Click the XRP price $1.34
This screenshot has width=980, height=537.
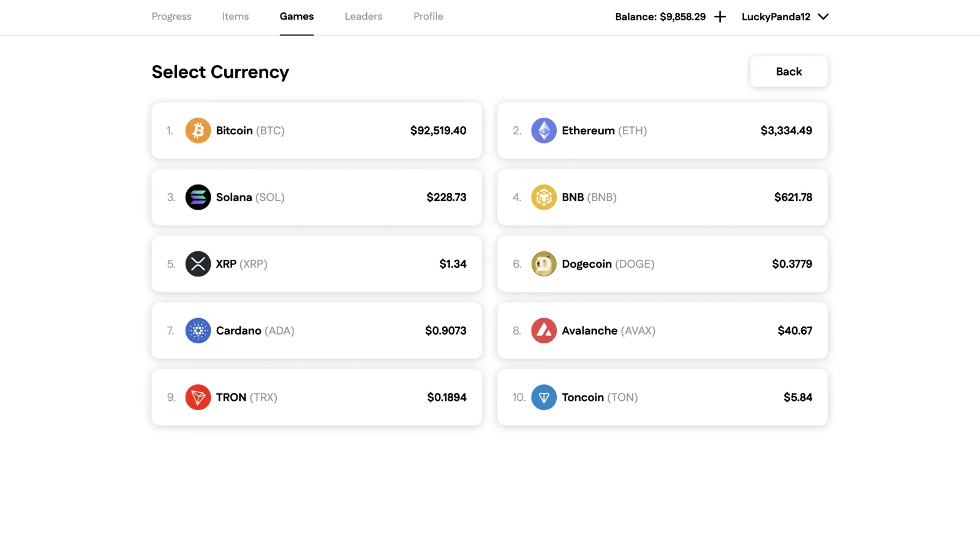click(x=453, y=264)
